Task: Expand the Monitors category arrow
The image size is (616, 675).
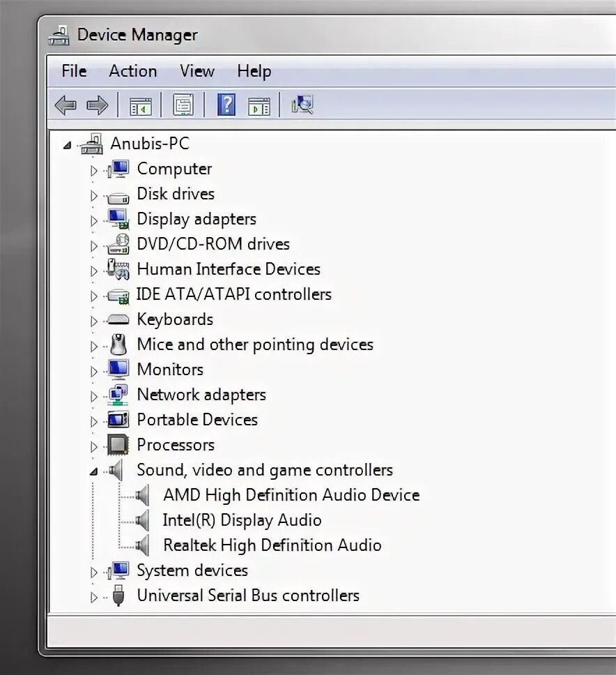Action: click(94, 372)
